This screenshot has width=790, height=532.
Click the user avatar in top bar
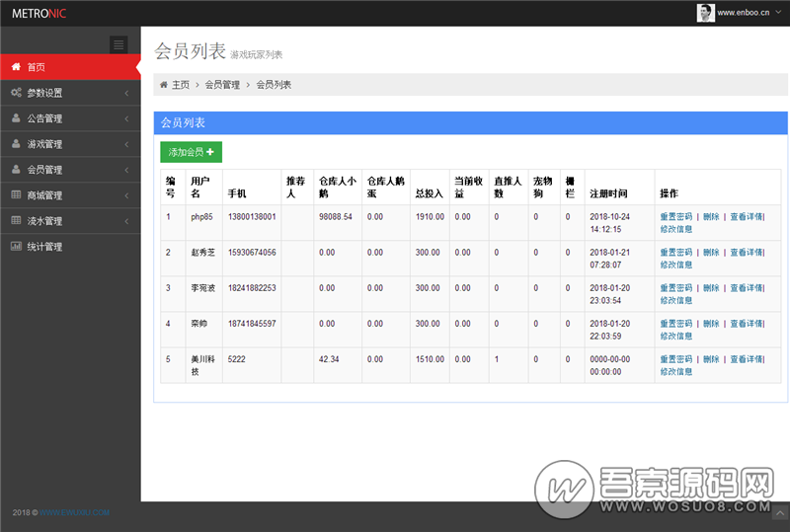pos(706,13)
